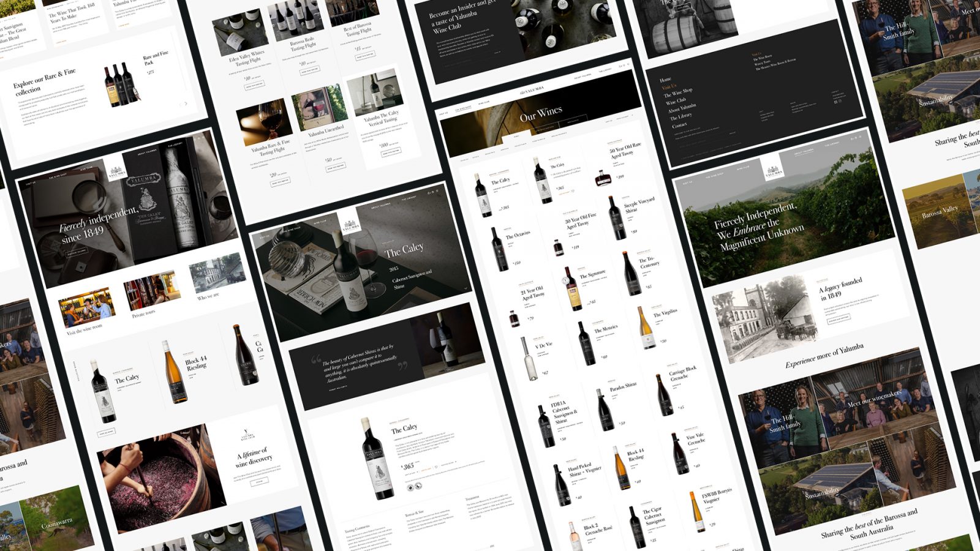Image resolution: width=980 pixels, height=551 pixels.
Task: Select the highlighted 'Visit Us' menu entry
Action: coord(669,87)
